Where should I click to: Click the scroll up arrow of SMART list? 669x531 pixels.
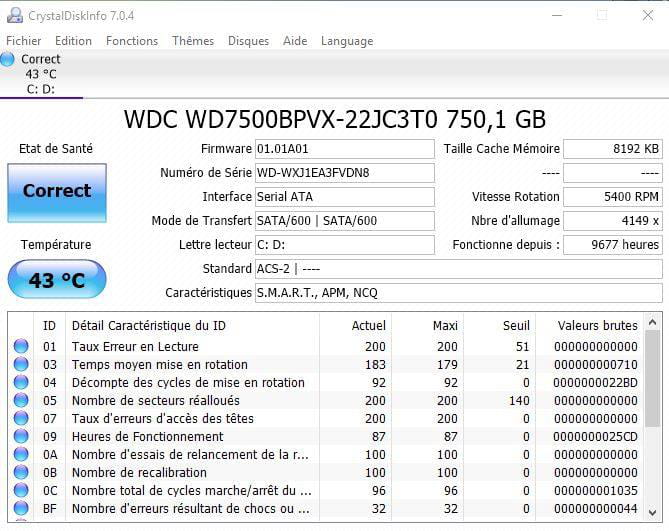[x=652, y=322]
